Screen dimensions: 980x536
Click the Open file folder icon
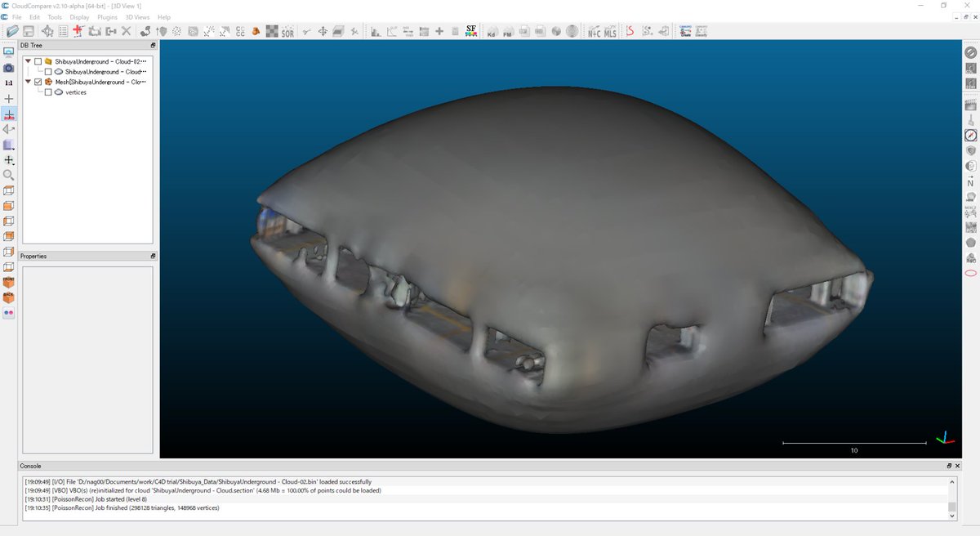click(13, 32)
